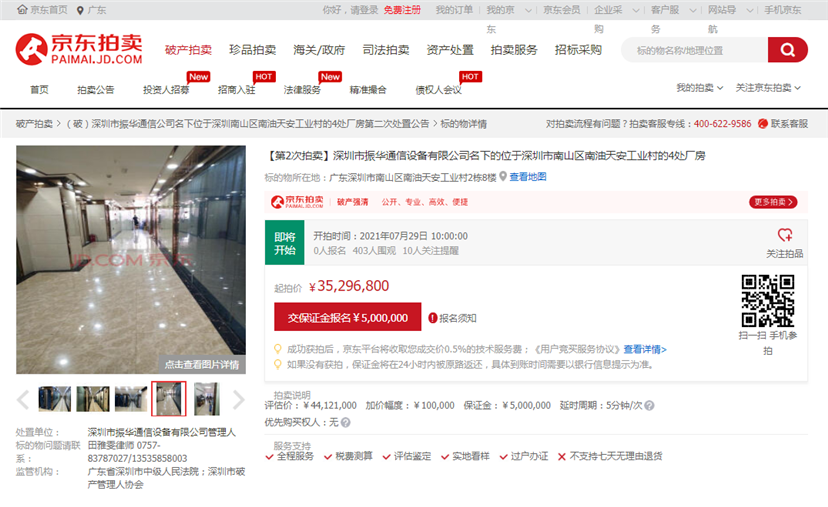Click the 免费注册 link
Viewport: 828px width, 507px height.
point(402,10)
